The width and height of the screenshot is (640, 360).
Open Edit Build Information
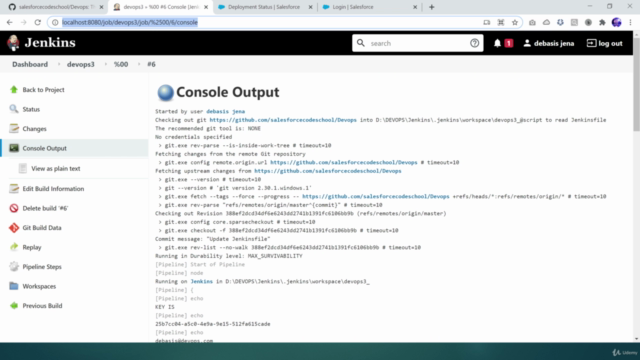[x=53, y=189]
